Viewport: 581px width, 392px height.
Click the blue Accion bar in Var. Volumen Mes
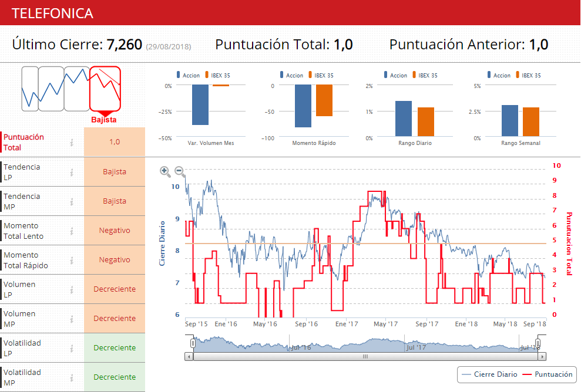tap(200, 105)
